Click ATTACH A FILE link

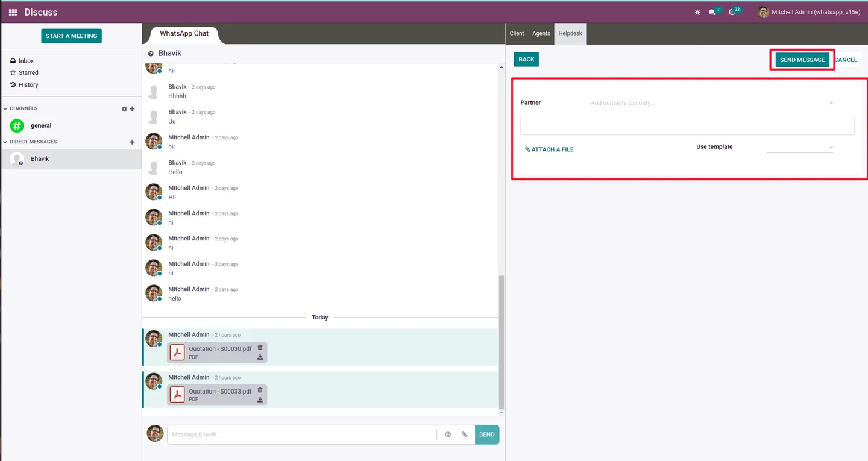pyautogui.click(x=549, y=149)
